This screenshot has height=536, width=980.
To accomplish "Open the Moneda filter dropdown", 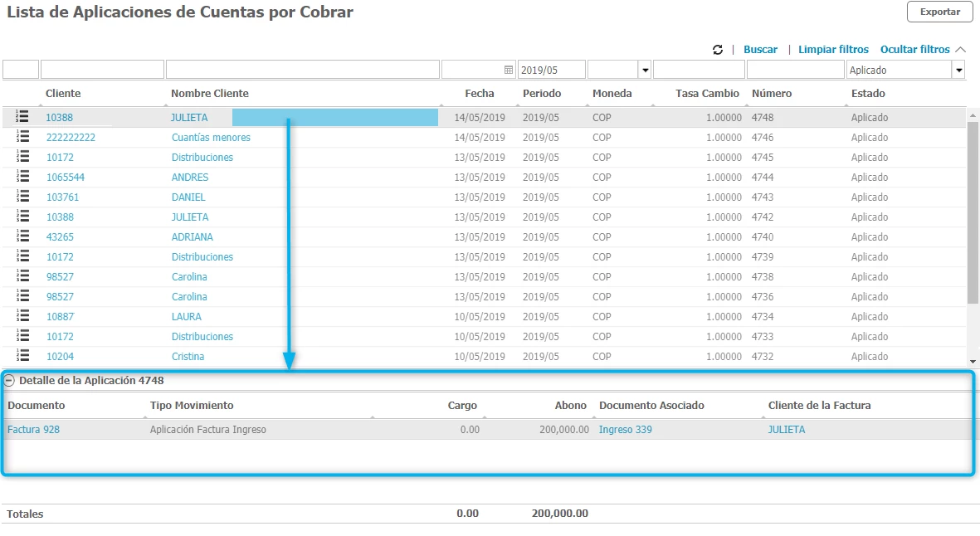I will 644,71.
